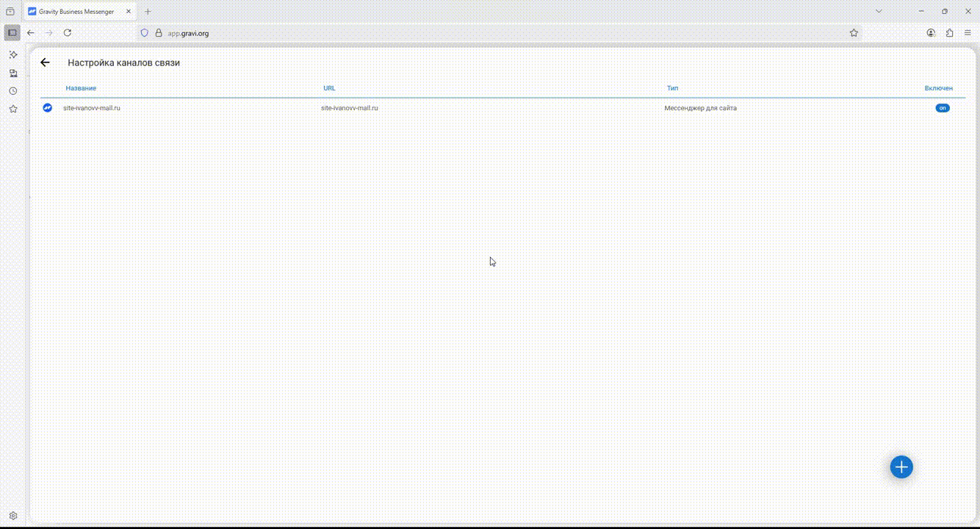Screen dimensions: 980x529
Task: Click the messenger icon of the site-ivanovv-mail.ru row
Action: 48,108
